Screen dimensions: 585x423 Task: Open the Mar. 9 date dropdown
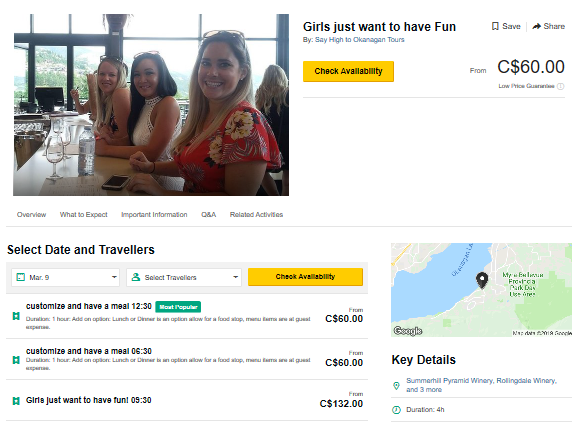(x=65, y=278)
